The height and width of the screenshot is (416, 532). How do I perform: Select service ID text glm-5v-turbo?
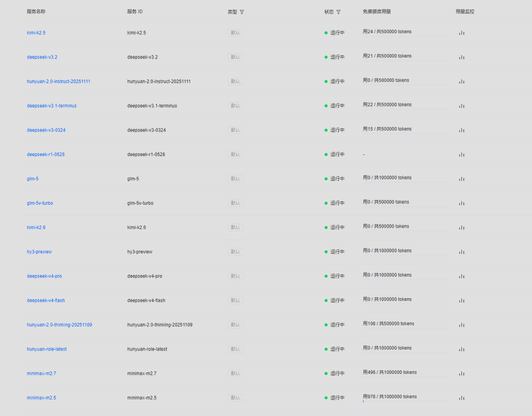141,203
